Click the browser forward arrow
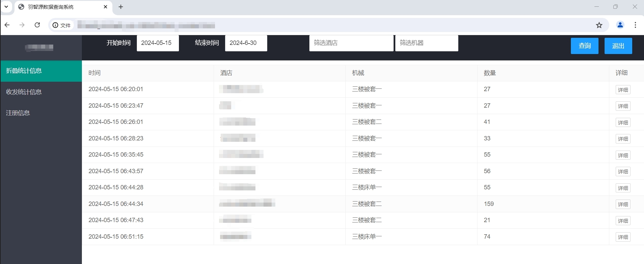Viewport: 644px width, 264px height. (x=22, y=25)
